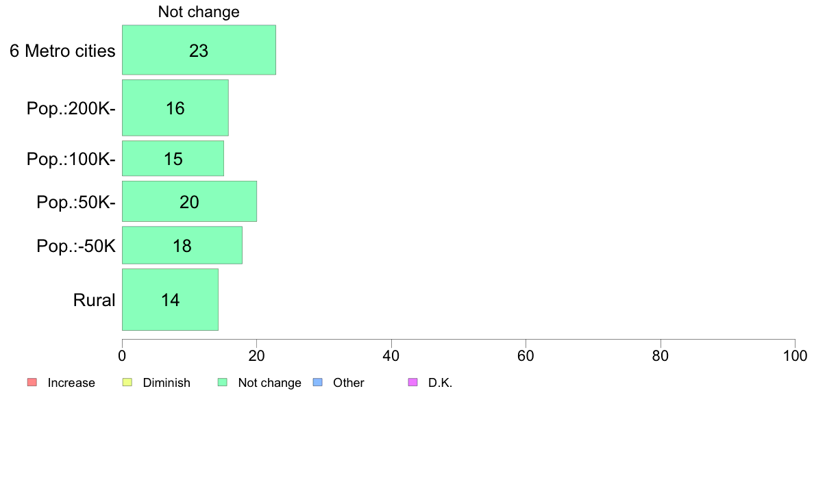Select the Rural bar showing 14
Image resolution: width=814 pixels, height=504 pixels.
tap(171, 299)
